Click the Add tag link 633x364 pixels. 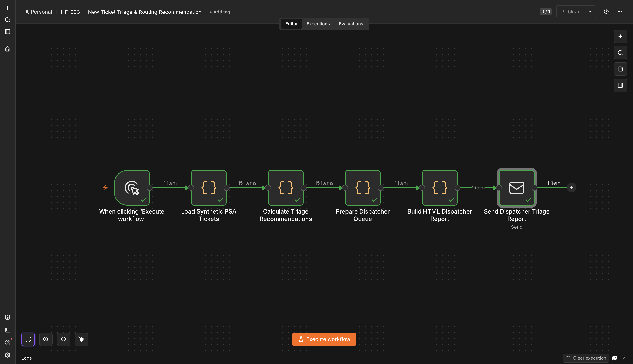click(220, 12)
